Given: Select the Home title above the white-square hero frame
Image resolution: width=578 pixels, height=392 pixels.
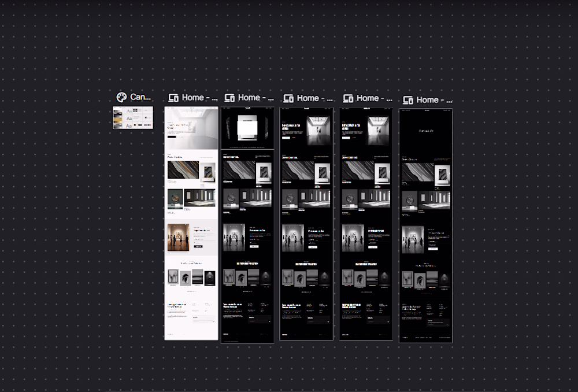Looking at the screenshot, I should 256,98.
